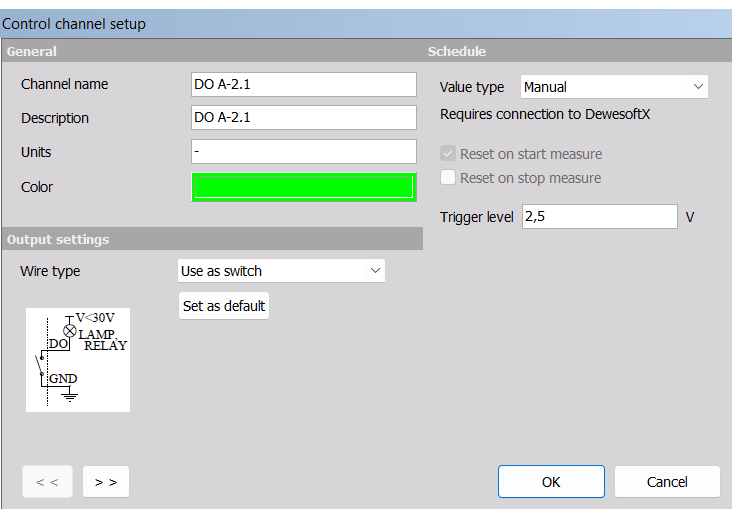Click the Description text field
Image resolution: width=732 pixels, height=509 pixels.
tap(303, 118)
